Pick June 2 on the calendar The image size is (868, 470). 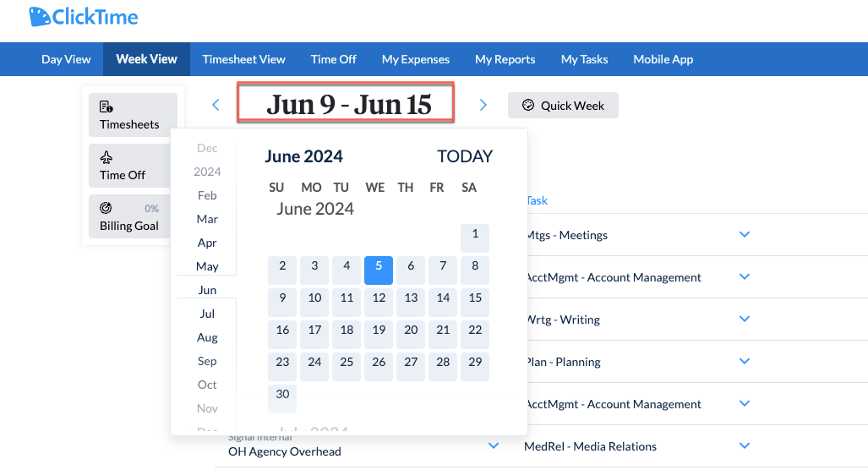point(282,271)
